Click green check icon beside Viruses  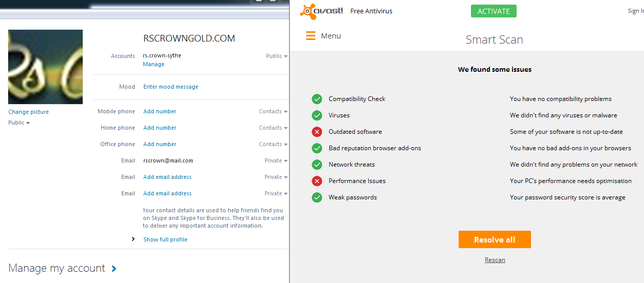(317, 115)
